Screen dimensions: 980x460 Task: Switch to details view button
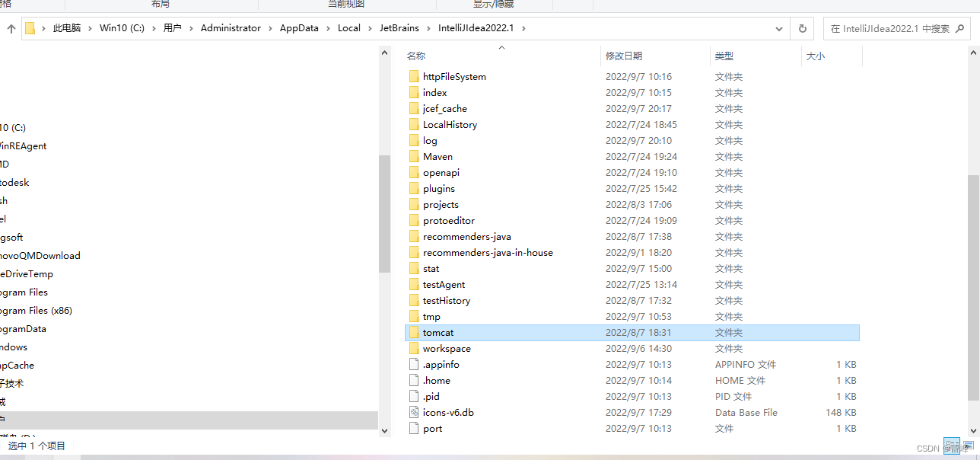[952, 445]
